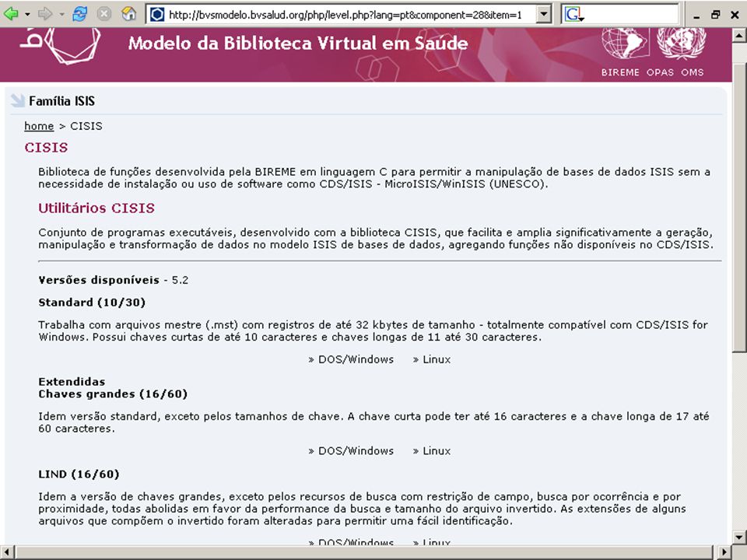
Task: Open the Forward button history dropdown arrow
Action: point(62,15)
